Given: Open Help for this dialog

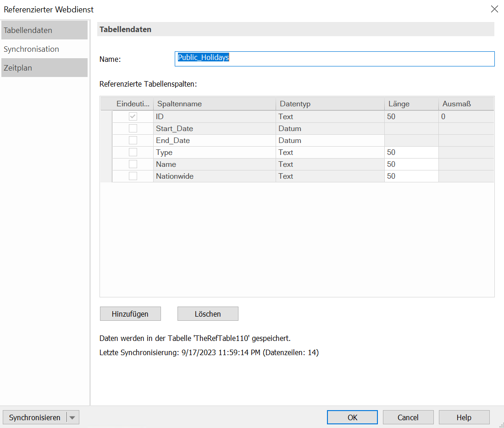Looking at the screenshot, I should pyautogui.click(x=464, y=417).
